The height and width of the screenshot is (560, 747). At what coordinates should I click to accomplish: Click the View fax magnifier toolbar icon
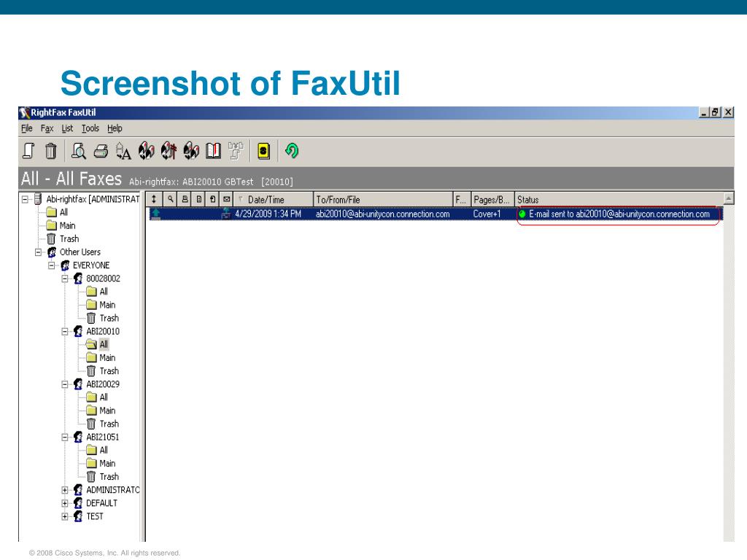tap(78, 151)
